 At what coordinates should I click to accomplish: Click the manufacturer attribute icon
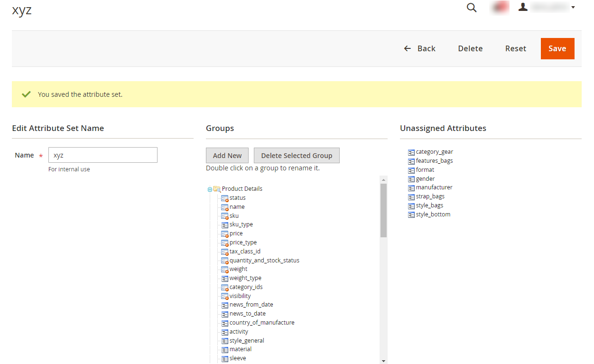coord(411,188)
